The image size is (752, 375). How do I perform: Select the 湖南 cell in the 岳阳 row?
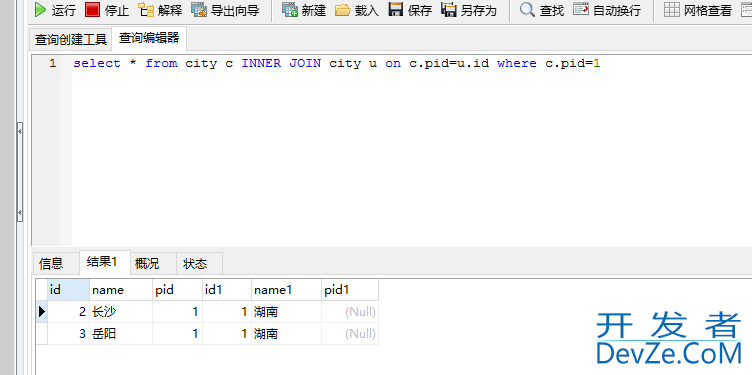pos(286,334)
